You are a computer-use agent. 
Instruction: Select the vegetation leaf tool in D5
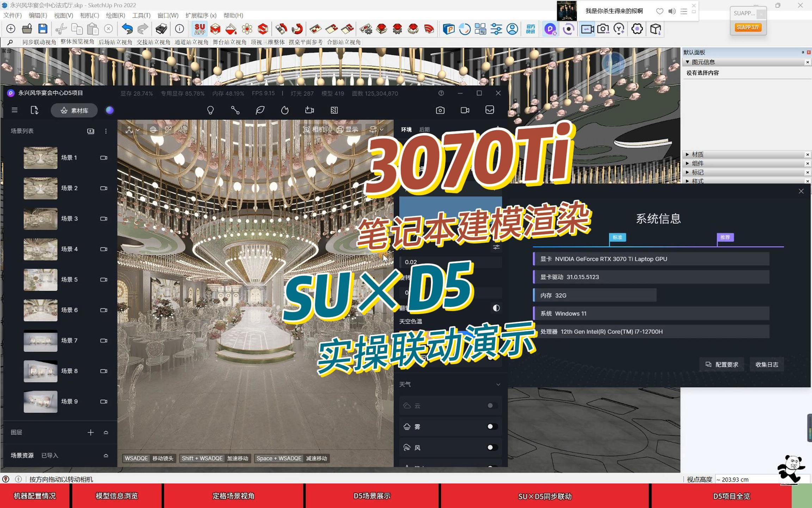click(260, 110)
